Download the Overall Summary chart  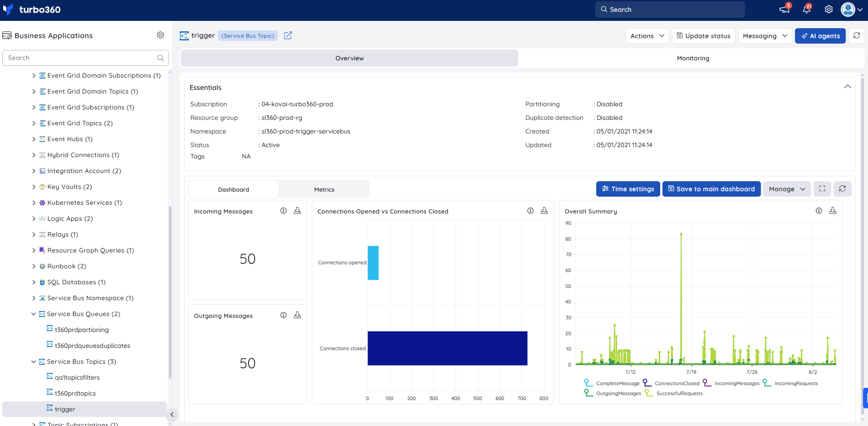[x=833, y=211]
